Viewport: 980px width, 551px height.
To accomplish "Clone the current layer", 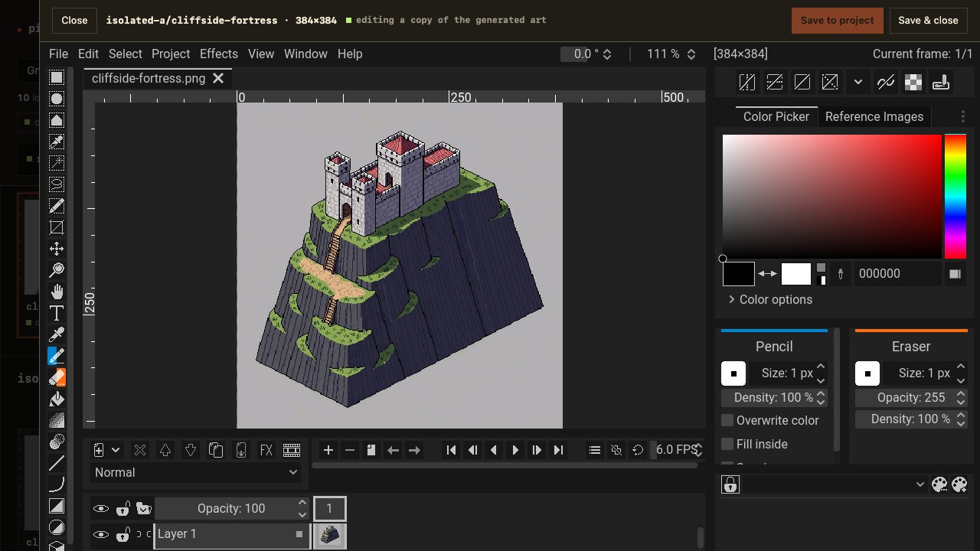I will click(216, 450).
